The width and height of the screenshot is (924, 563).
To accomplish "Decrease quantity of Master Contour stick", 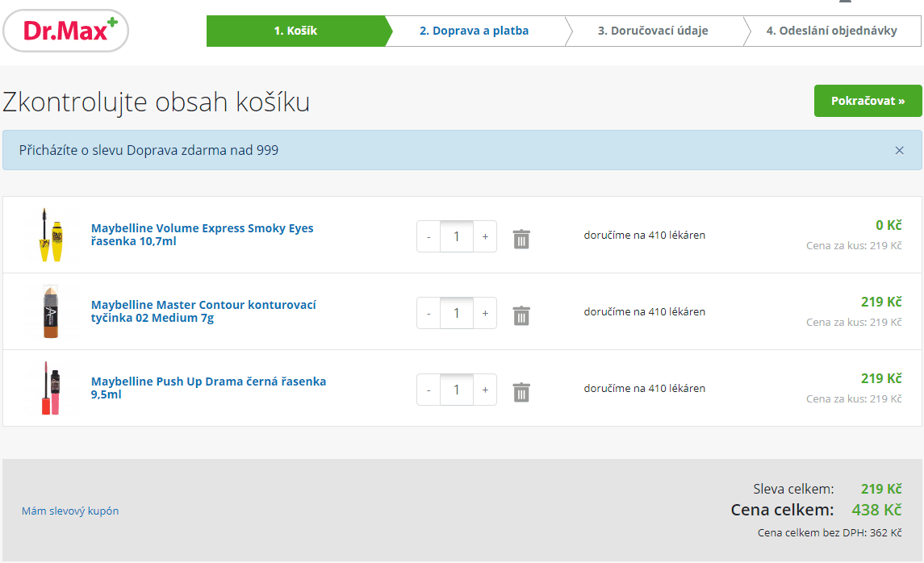I will tap(429, 314).
